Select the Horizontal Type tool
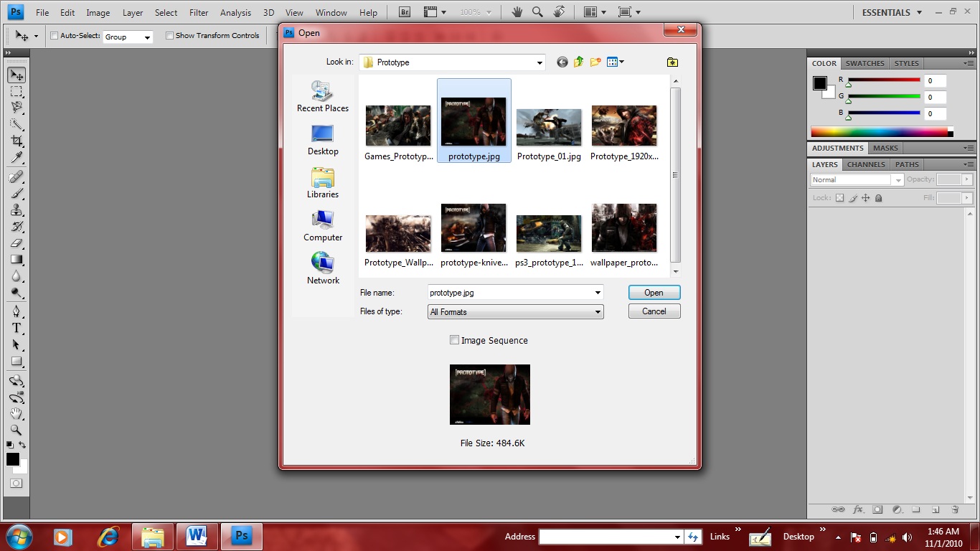980x551 pixels. click(x=16, y=328)
